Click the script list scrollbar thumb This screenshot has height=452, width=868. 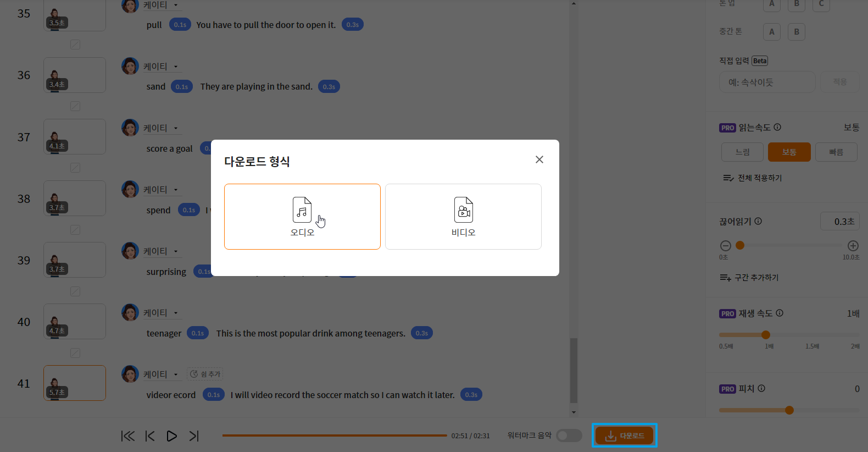click(x=574, y=370)
